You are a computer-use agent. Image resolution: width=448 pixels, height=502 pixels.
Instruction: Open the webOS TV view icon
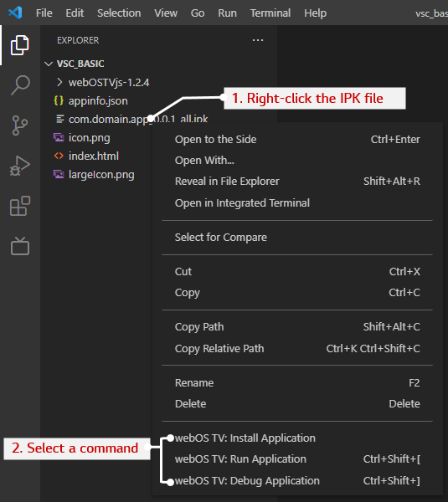click(x=20, y=246)
